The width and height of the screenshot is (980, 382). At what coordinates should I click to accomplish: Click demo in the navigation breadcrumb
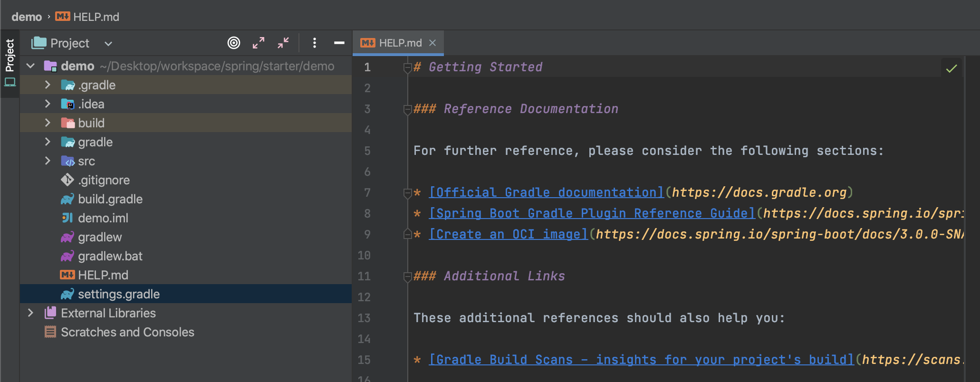coord(27,17)
